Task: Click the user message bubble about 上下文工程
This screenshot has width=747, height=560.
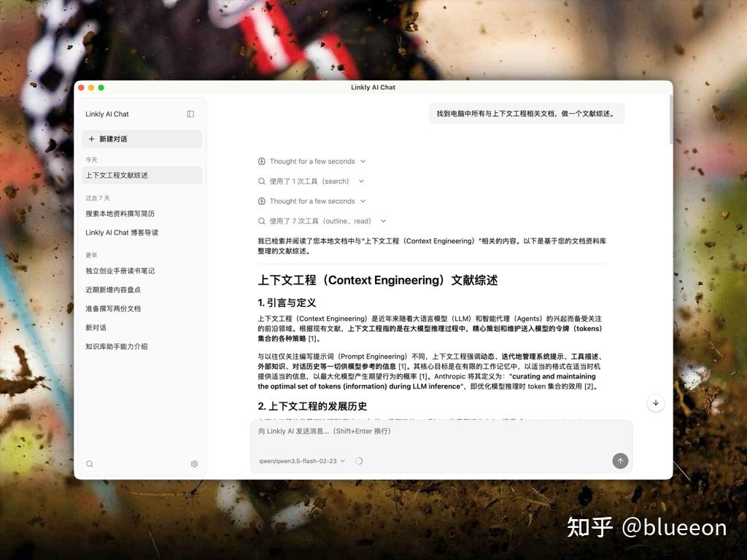Action: point(527,113)
